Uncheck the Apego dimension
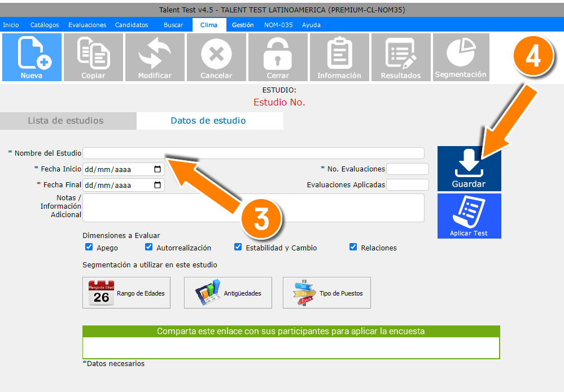This screenshot has height=392, width=564. 89,247
